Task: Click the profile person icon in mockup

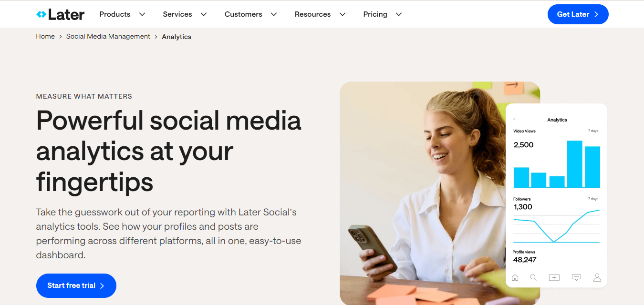Action: tap(597, 277)
